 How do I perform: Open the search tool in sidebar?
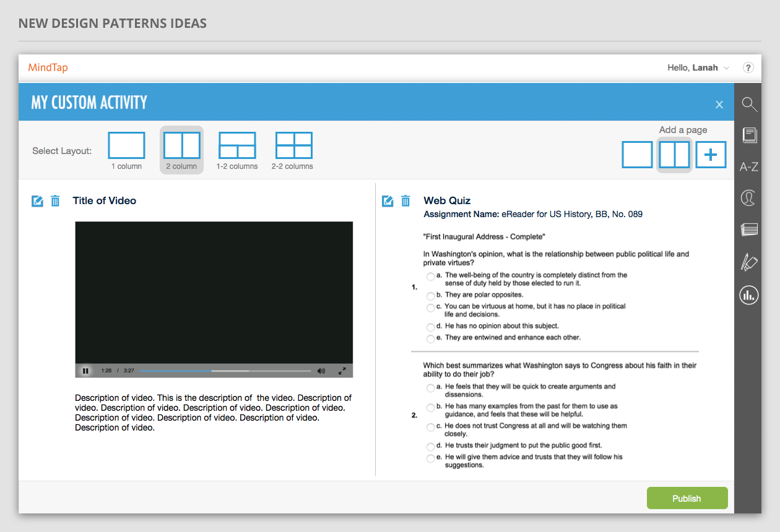749,105
